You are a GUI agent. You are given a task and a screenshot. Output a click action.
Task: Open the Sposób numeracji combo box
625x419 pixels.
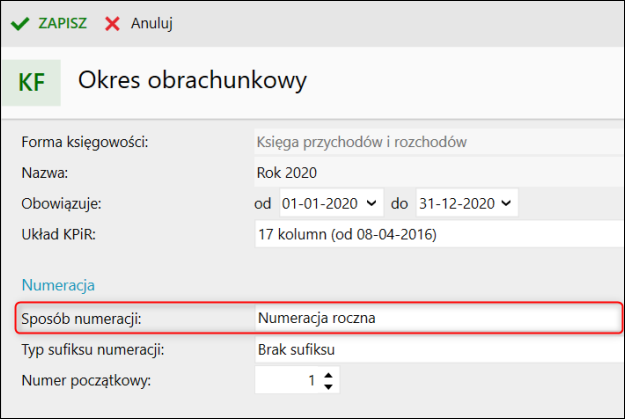438,318
